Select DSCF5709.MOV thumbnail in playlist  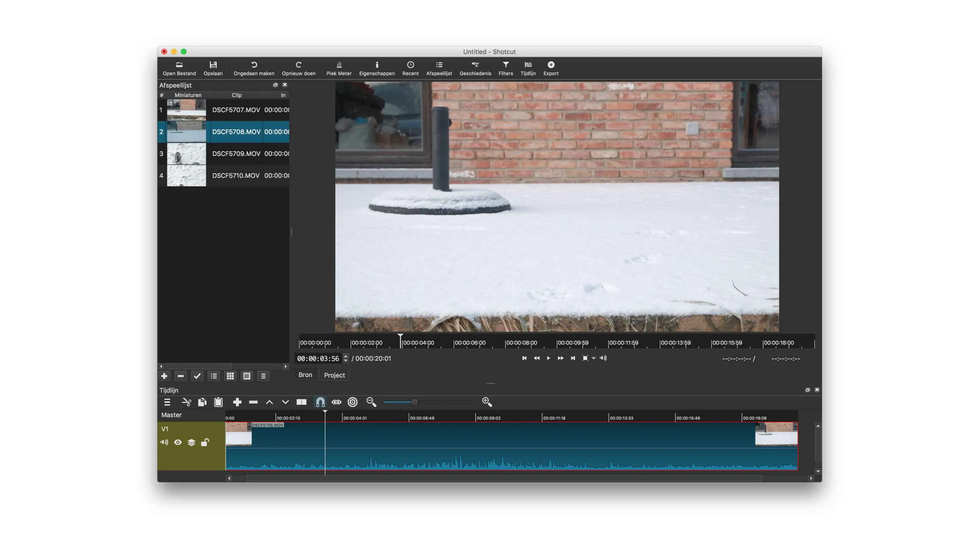(186, 154)
